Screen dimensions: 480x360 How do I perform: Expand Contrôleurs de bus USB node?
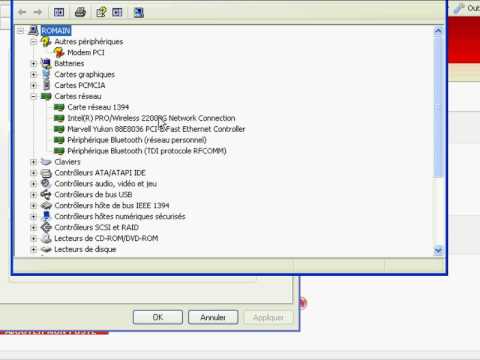pos(34,195)
